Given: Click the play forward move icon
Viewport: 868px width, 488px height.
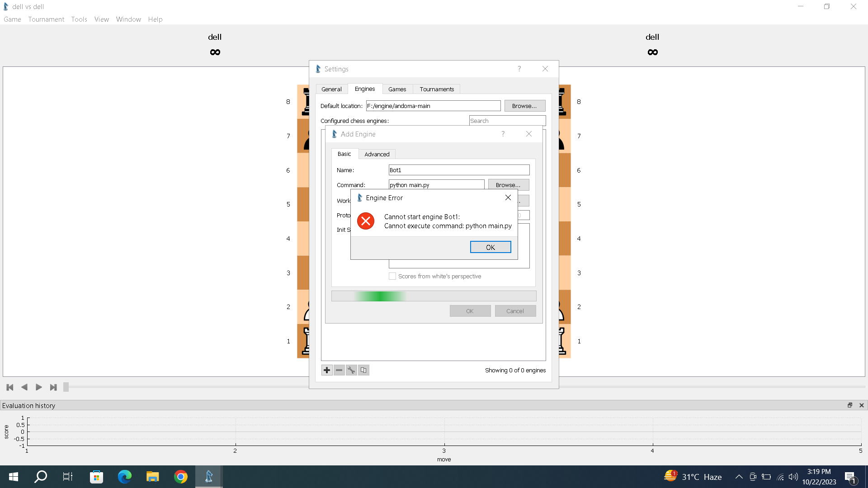Looking at the screenshot, I should 39,387.
